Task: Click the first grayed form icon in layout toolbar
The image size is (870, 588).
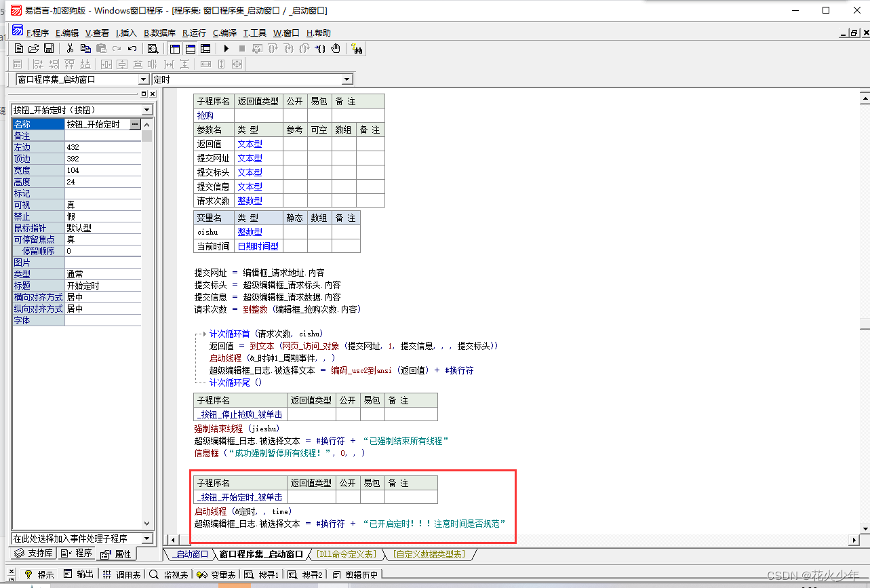Action: (18, 64)
